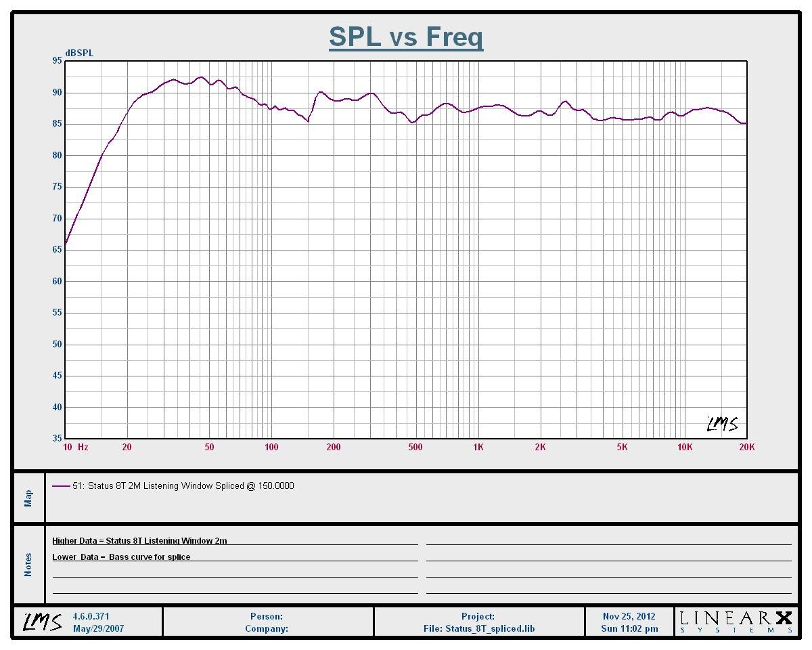This screenshot has height=650, width=812.
Task: Click the 85 value on the dB axis
Action: tap(57, 124)
